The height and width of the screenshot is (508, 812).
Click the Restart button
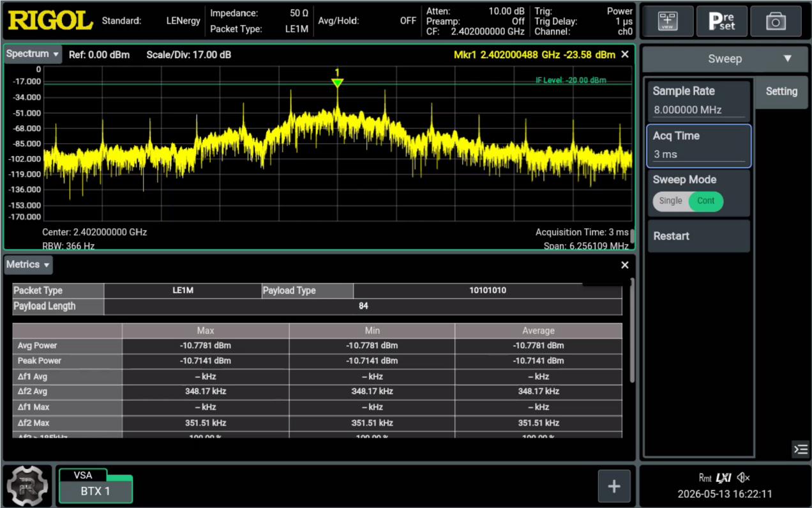tap(699, 236)
